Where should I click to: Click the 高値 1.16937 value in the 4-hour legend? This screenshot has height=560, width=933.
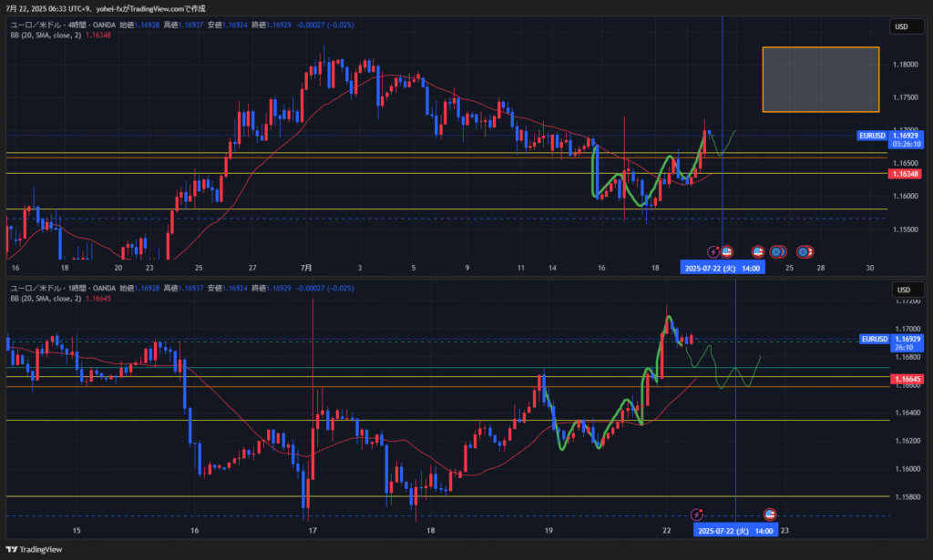tap(183, 25)
